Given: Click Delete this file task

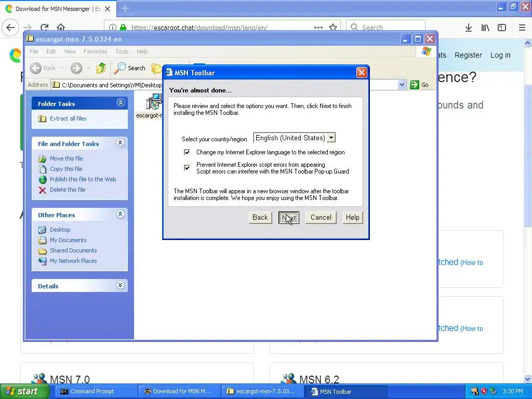Looking at the screenshot, I should tap(68, 190).
